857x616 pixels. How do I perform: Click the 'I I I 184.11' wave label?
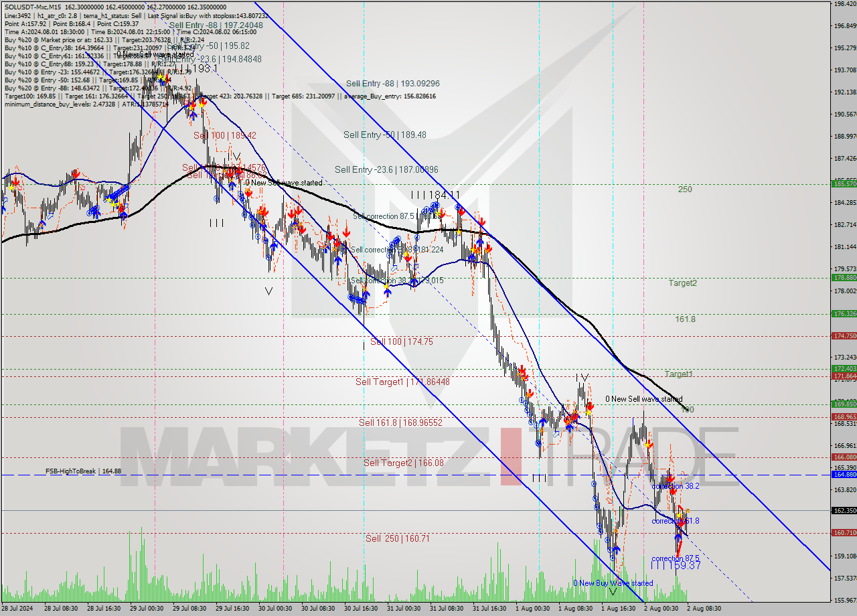(436, 195)
